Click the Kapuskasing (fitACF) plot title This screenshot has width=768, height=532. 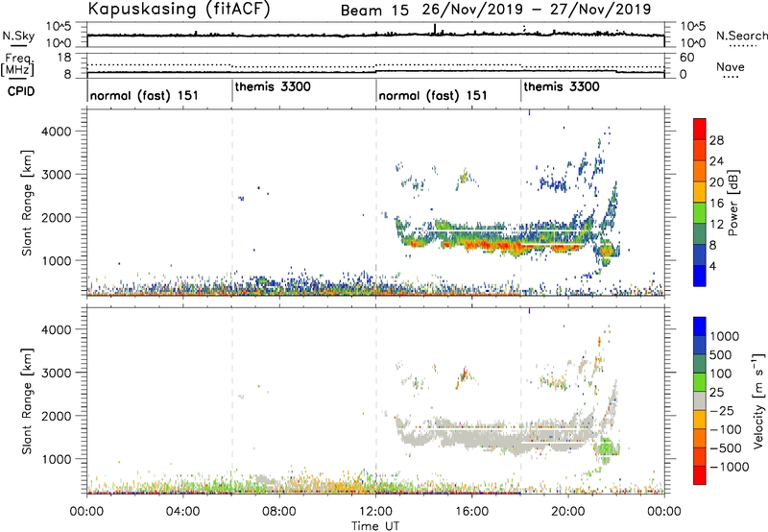click(179, 9)
